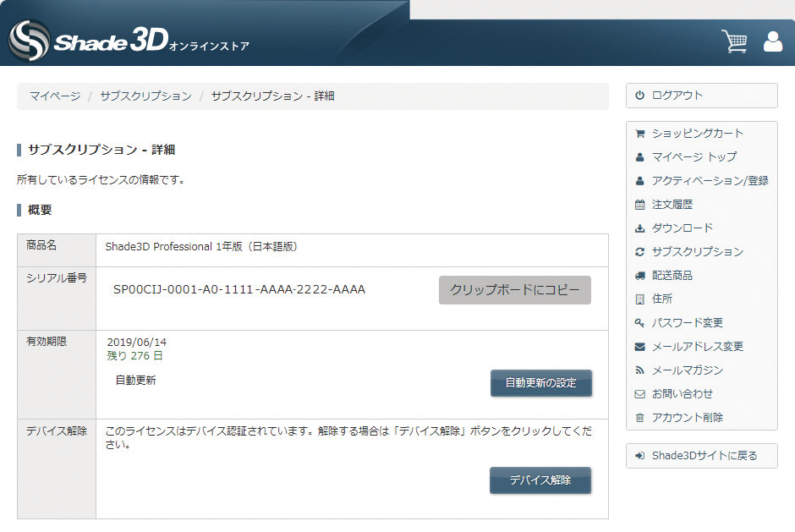Click the Shade3D オンラインストア title text
This screenshot has height=532, width=795.
pos(152,41)
